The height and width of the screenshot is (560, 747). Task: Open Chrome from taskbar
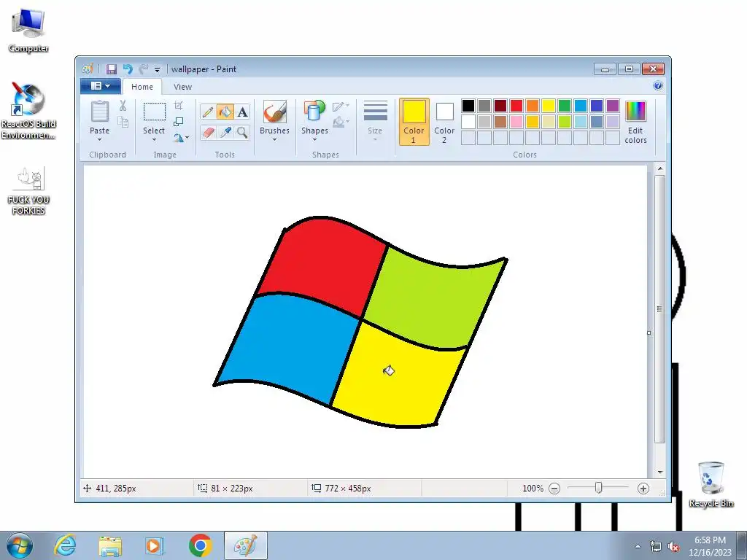tap(201, 545)
